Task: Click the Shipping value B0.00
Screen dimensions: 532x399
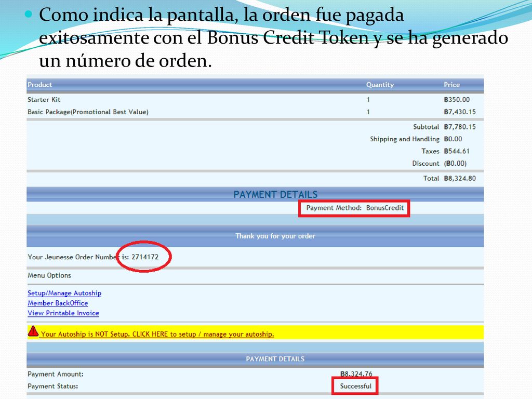Action: 453,139
